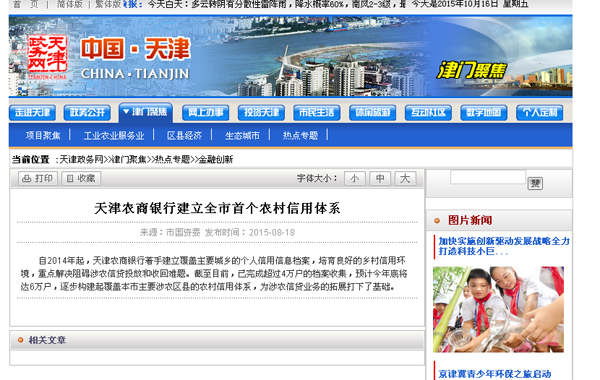Open the 走进天津 navigation tab

tap(33, 113)
